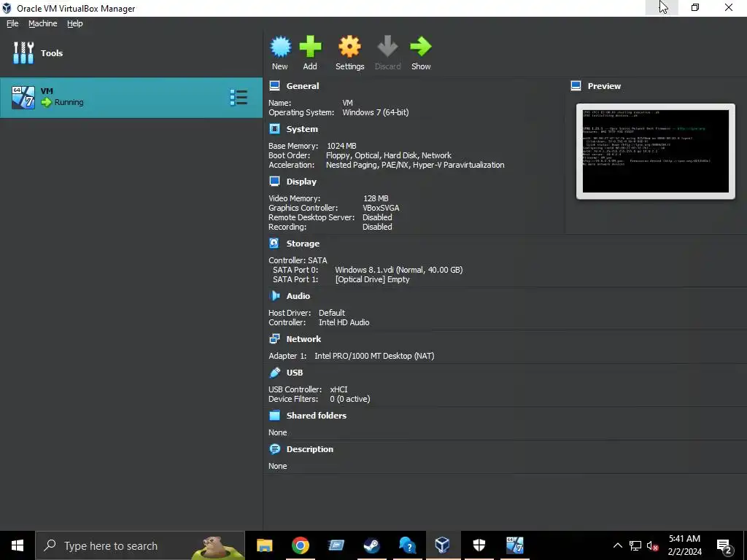The image size is (747, 560).
Task: Click the Storage section disk icon
Action: pos(274,244)
